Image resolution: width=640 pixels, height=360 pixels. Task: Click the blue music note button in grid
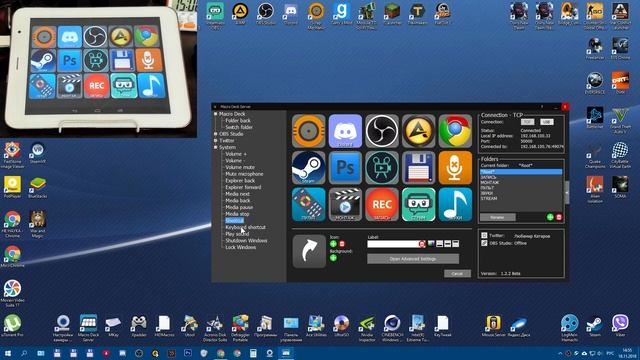455,204
